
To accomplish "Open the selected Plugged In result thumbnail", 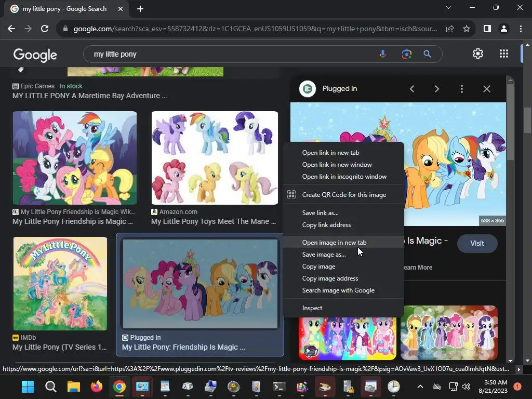I will (x=200, y=284).
